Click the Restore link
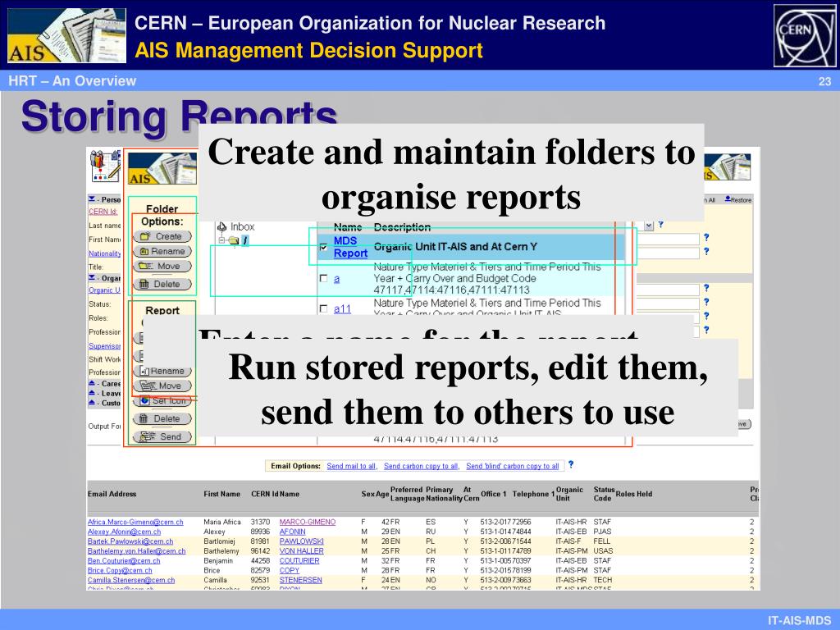This screenshot has height=630, width=840. (x=738, y=200)
